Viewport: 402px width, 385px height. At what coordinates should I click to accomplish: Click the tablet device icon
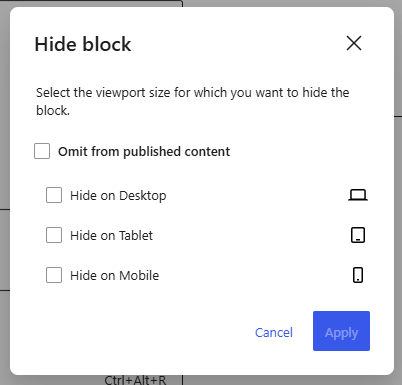click(358, 235)
